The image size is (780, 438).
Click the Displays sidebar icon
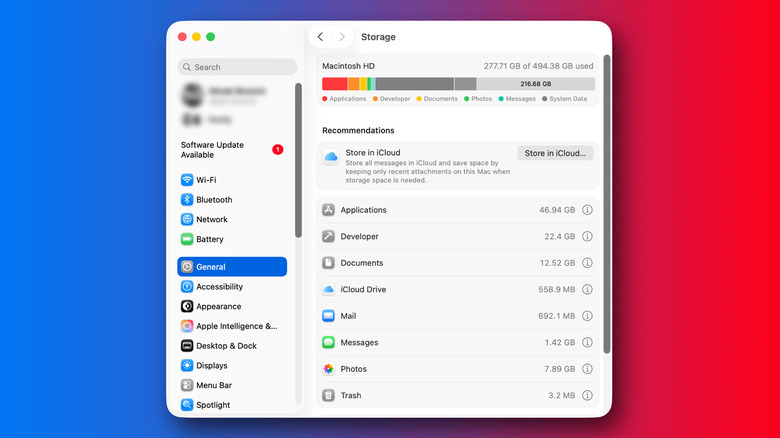tap(187, 365)
